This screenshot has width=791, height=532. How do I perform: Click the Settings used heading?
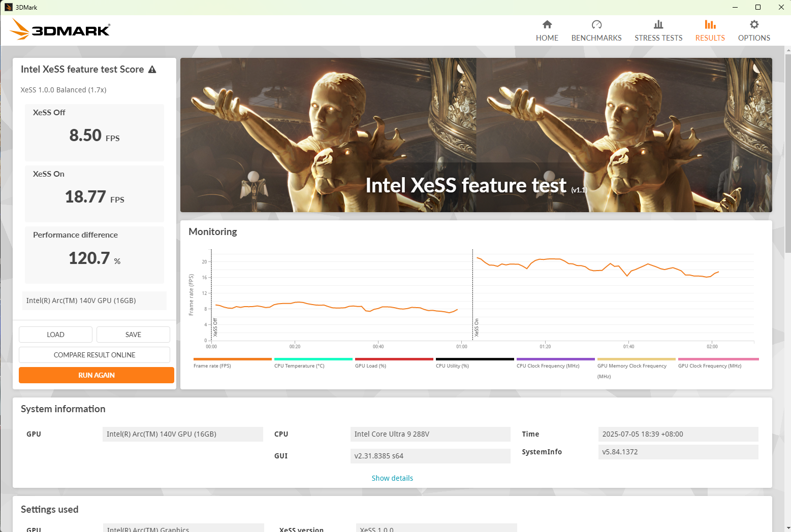[50, 510]
